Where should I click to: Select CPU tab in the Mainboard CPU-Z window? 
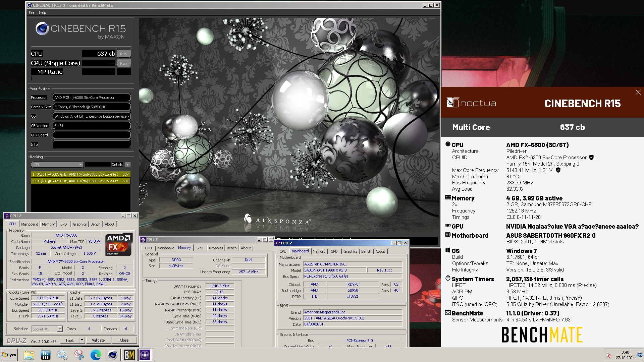(x=283, y=251)
